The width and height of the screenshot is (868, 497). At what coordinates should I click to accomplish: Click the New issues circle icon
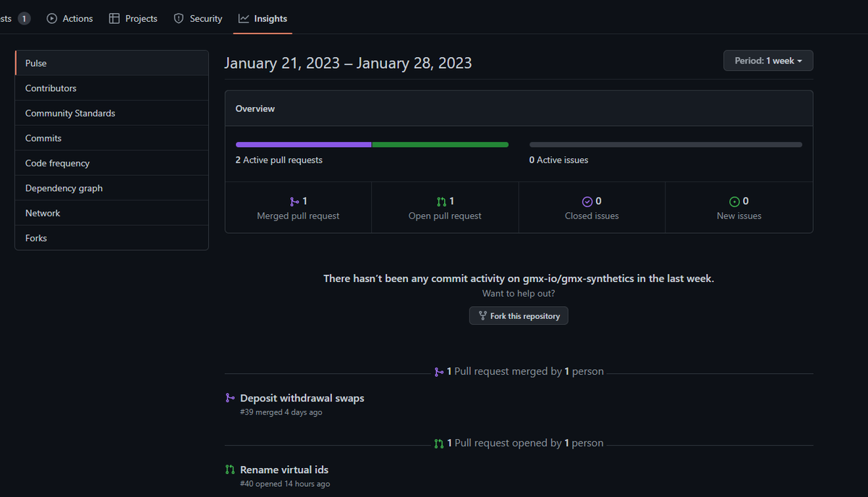point(735,201)
